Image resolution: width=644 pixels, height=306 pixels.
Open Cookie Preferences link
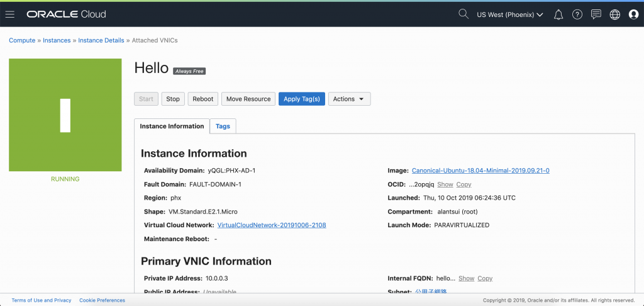(103, 300)
